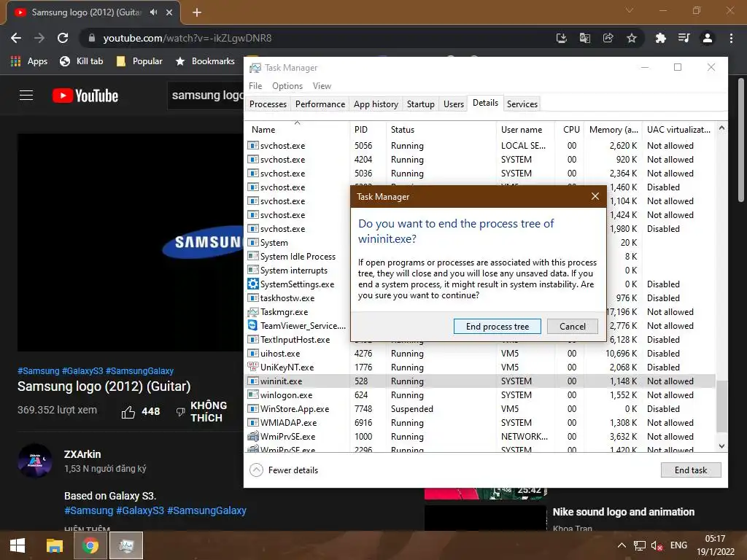The width and height of the screenshot is (747, 560).
Task: Open Chrome profile avatar icon
Action: pyautogui.click(x=708, y=38)
